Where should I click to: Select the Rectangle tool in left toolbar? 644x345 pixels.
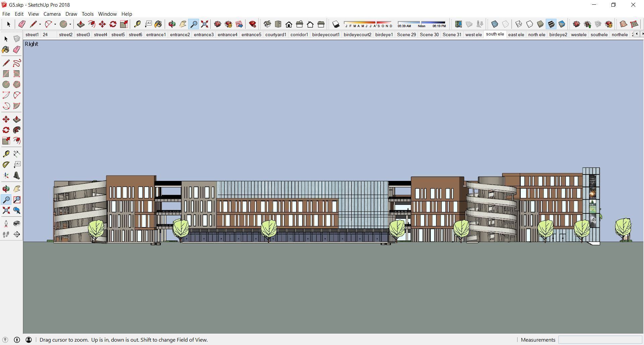click(6, 74)
